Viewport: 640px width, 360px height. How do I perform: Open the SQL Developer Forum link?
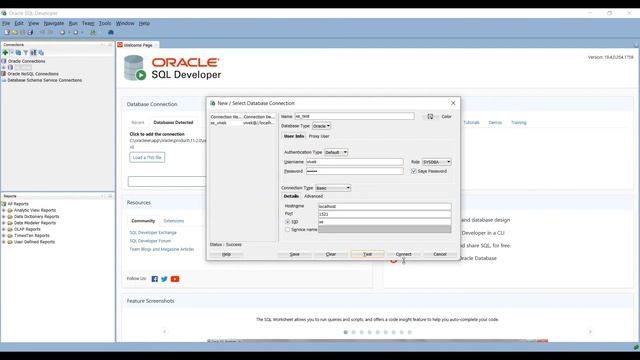coord(150,241)
